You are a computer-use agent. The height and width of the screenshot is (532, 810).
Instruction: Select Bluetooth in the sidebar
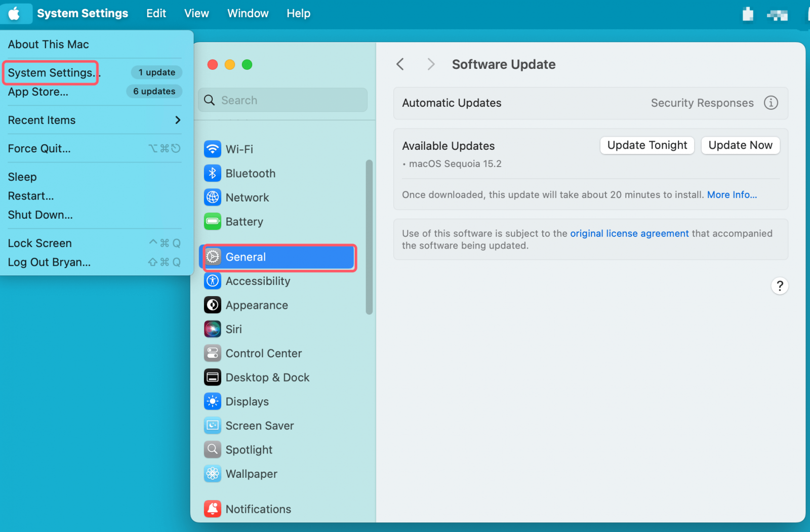(x=251, y=173)
